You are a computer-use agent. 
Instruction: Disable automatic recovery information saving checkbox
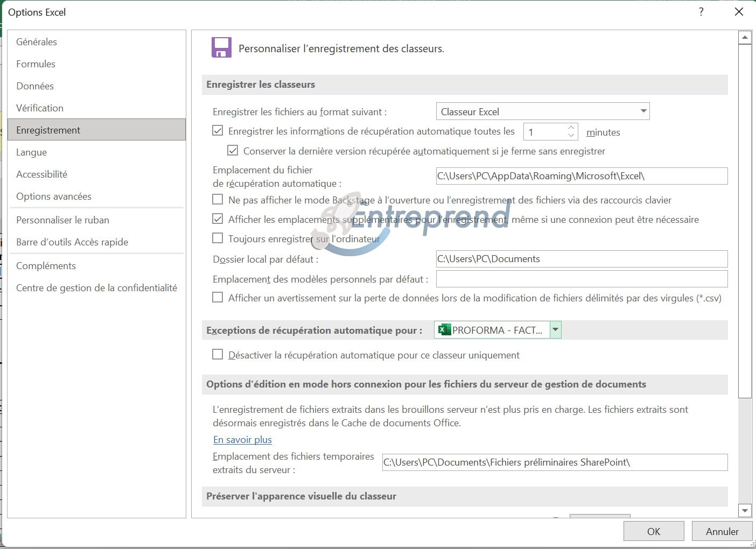click(x=218, y=131)
